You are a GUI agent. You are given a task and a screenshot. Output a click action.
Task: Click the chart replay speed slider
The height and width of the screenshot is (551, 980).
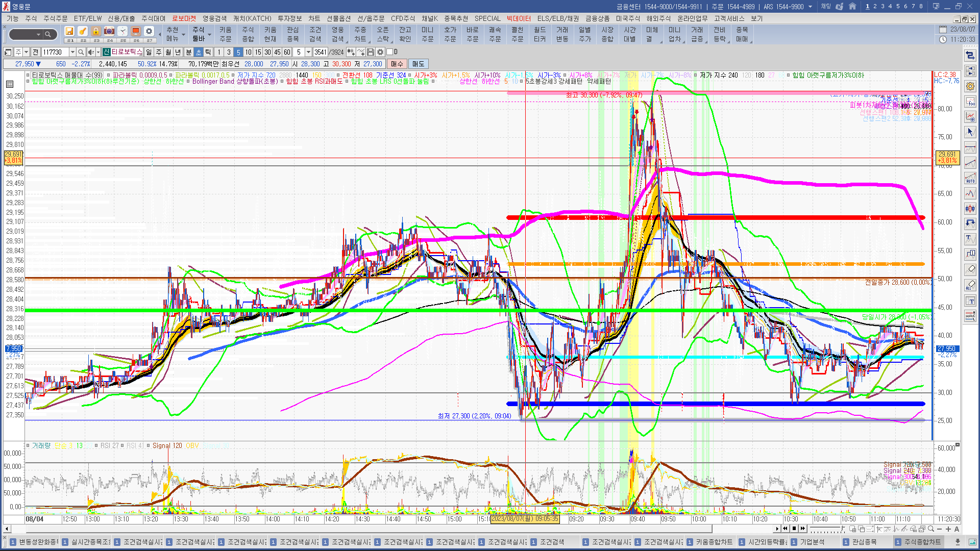click(827, 529)
